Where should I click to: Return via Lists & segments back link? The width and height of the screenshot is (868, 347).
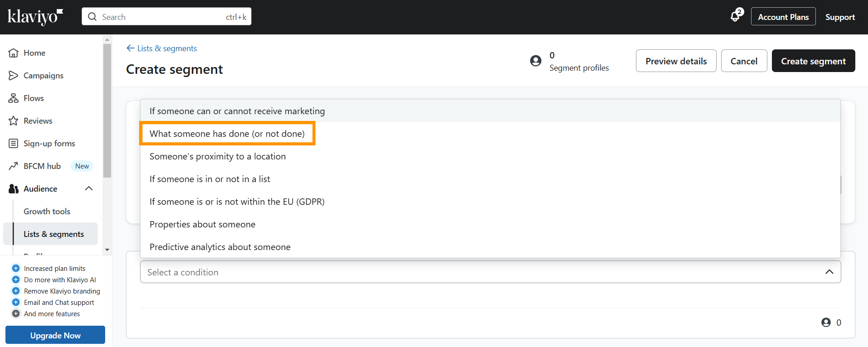[162, 48]
